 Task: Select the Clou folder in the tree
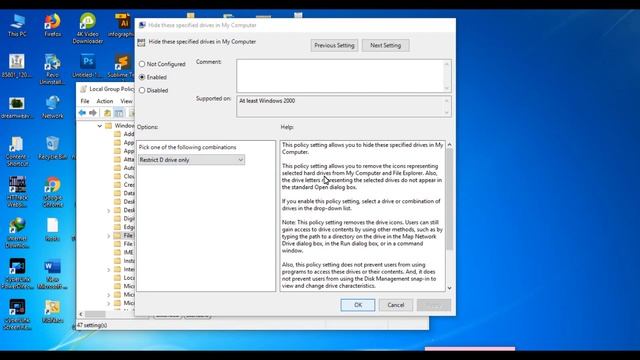[x=124, y=176]
